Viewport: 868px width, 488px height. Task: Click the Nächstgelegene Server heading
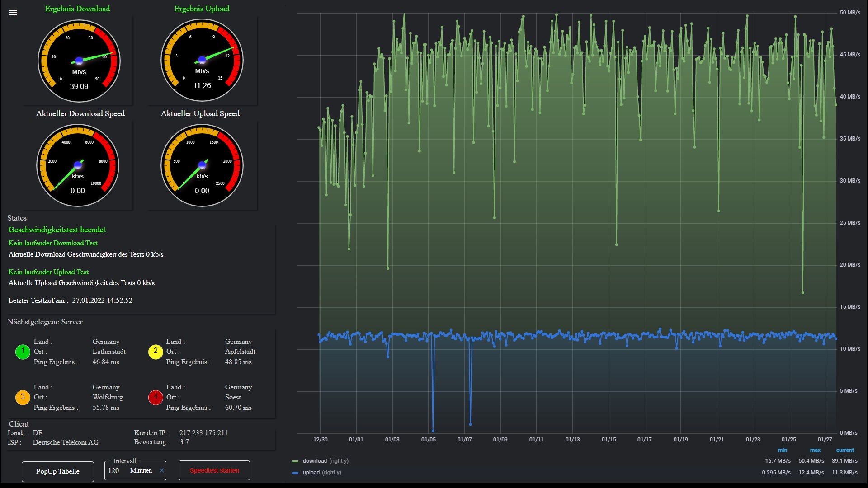click(x=45, y=322)
